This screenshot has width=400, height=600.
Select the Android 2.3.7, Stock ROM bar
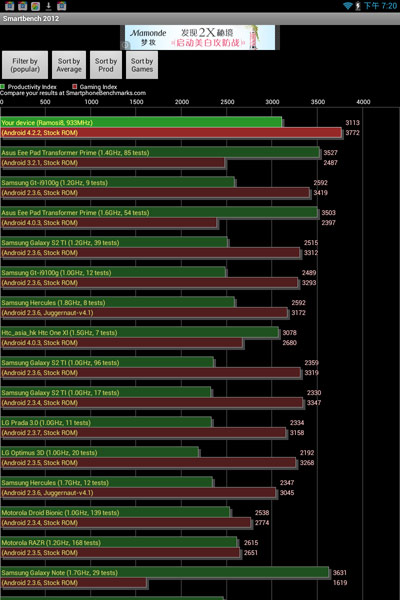(x=144, y=432)
